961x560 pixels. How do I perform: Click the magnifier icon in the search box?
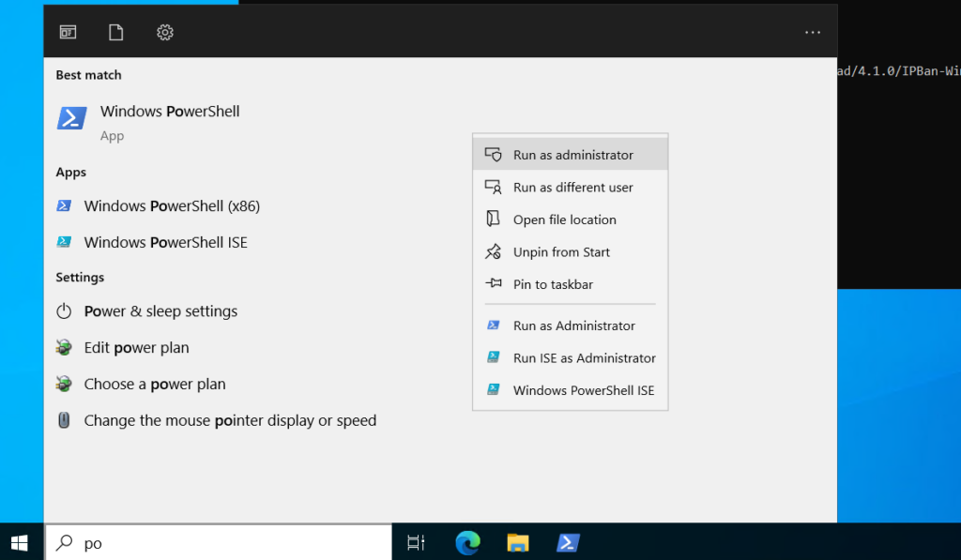[x=65, y=542]
